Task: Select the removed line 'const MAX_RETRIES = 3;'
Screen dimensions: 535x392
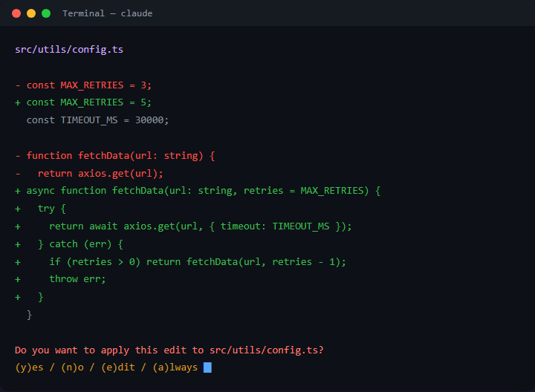Action: point(83,85)
